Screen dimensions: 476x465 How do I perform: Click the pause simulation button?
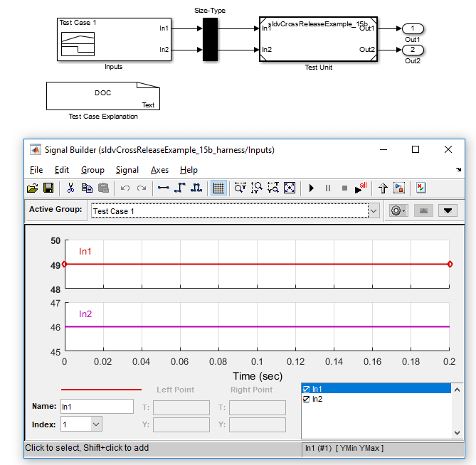(x=328, y=188)
